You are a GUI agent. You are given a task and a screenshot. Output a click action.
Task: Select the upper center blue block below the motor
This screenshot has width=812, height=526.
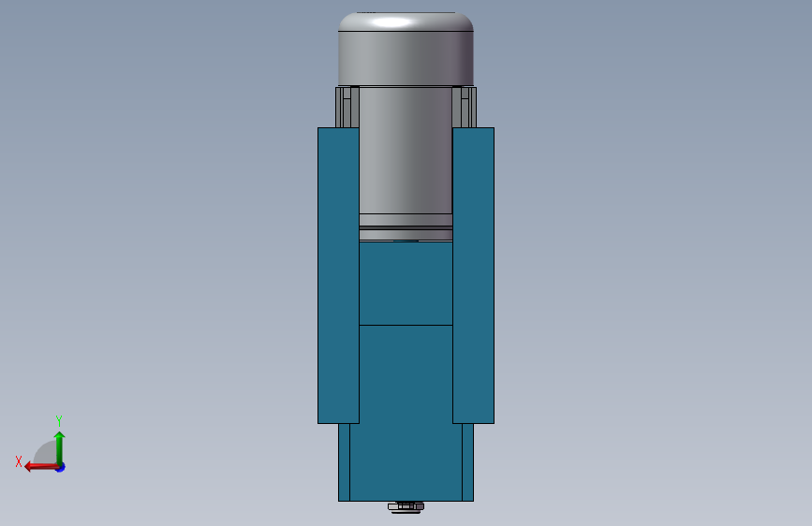(x=406, y=284)
